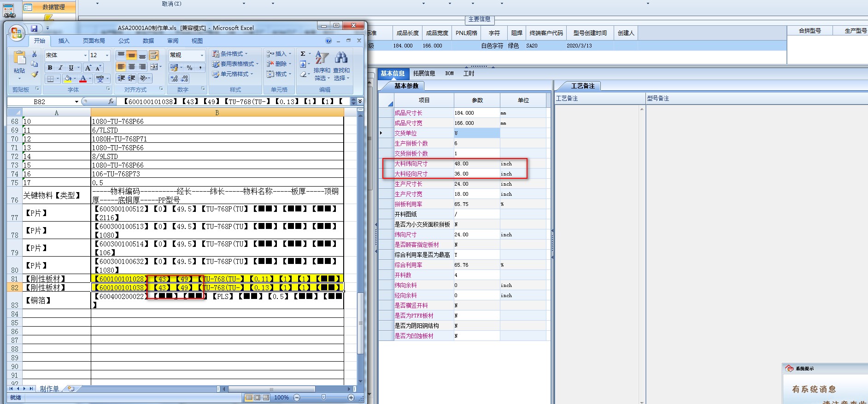Click zoom out minus button on status bar
The height and width of the screenshot is (404, 868).
pos(297,398)
